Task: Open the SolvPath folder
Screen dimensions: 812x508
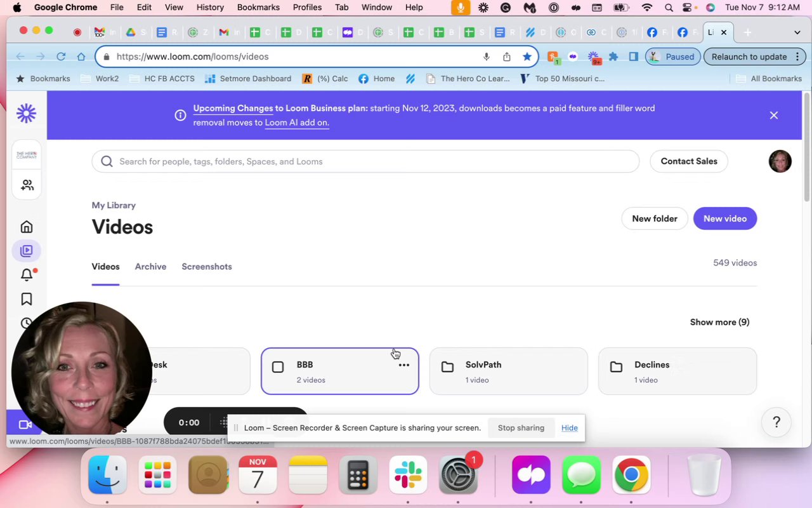Action: coord(509,371)
